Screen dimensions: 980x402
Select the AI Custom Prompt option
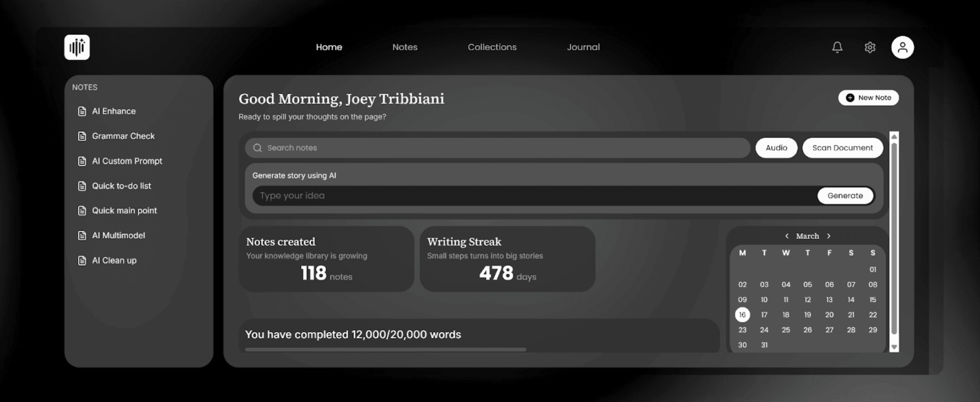coord(127,161)
